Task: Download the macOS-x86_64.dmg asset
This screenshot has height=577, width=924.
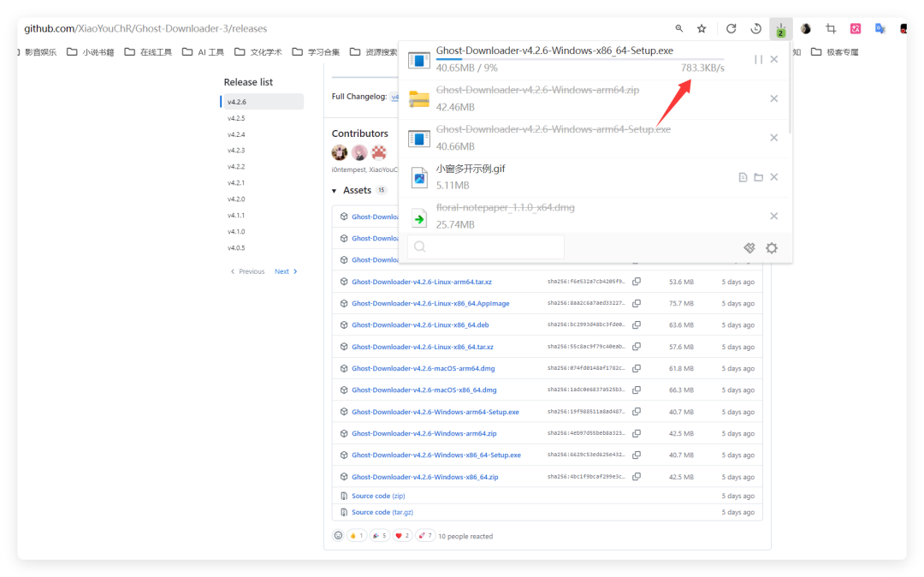Action: coord(424,390)
